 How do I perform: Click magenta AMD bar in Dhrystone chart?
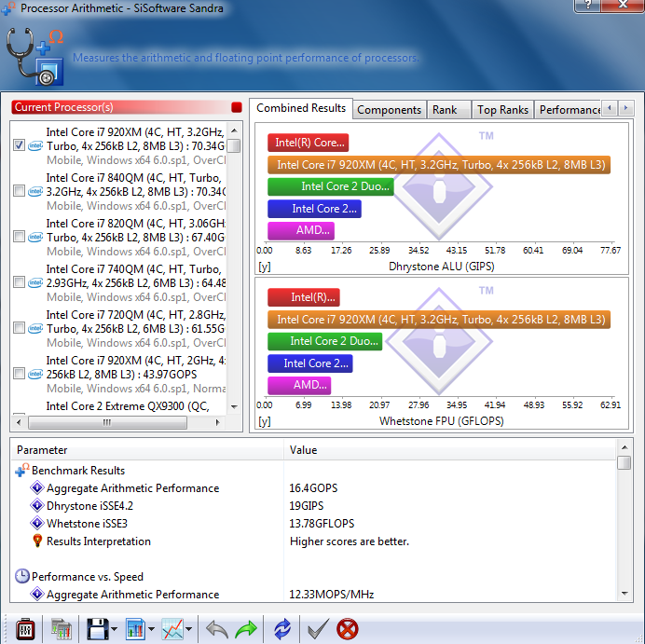tap(301, 231)
